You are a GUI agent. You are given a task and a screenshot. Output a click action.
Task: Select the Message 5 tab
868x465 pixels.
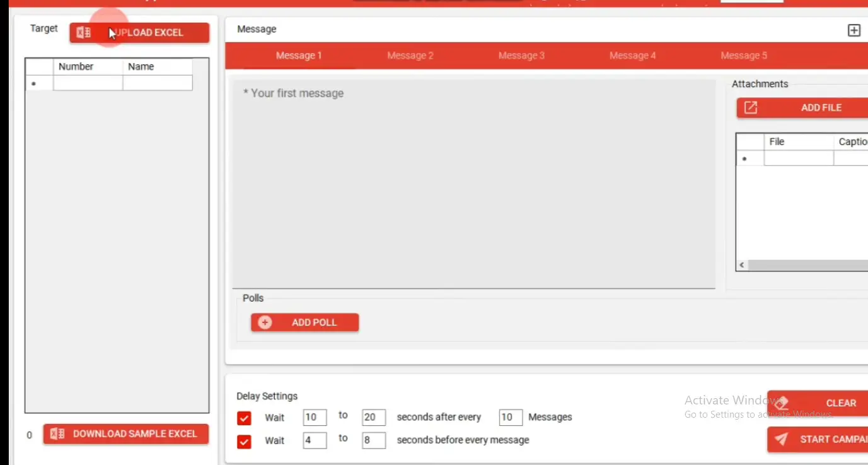click(x=744, y=56)
